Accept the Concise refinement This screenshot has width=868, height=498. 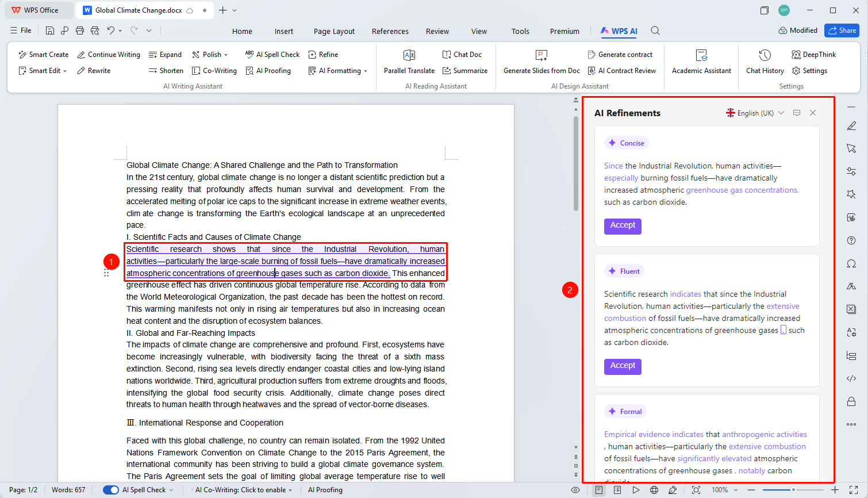click(x=623, y=226)
